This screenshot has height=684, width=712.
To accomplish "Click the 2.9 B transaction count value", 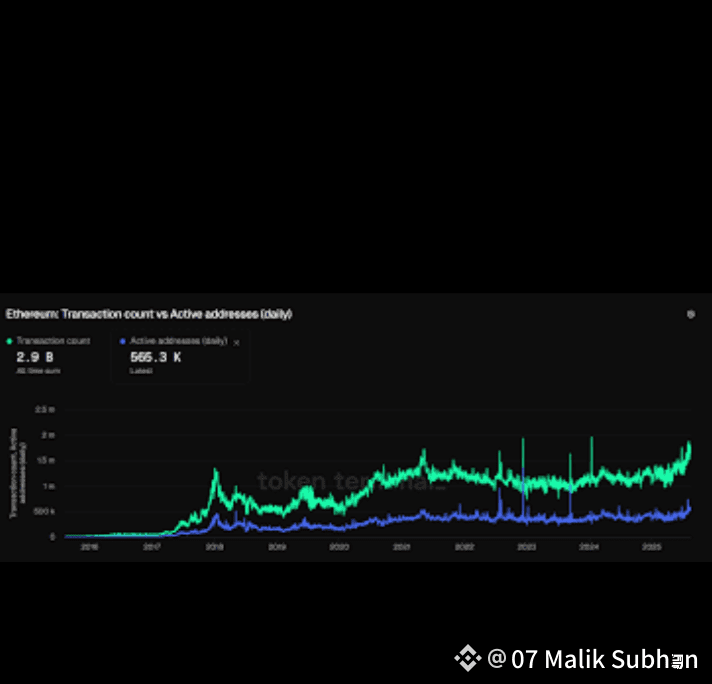I will coord(35,357).
